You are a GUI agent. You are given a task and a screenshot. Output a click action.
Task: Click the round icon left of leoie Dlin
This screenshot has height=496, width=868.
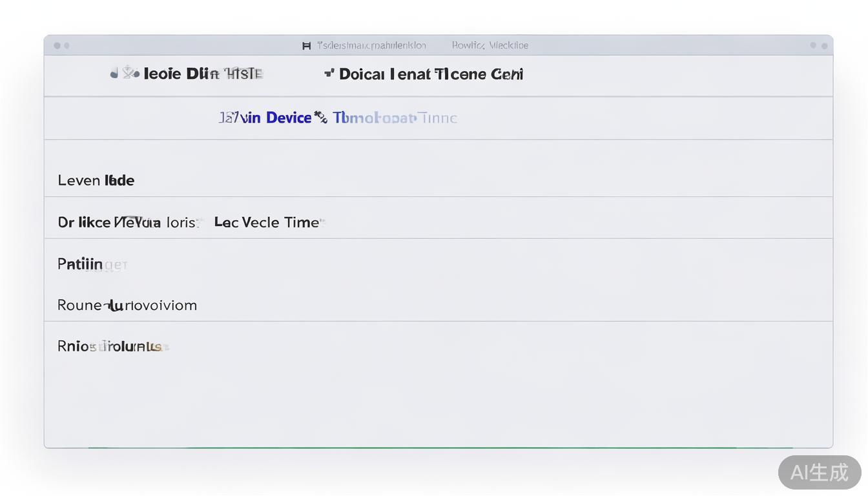coord(114,74)
